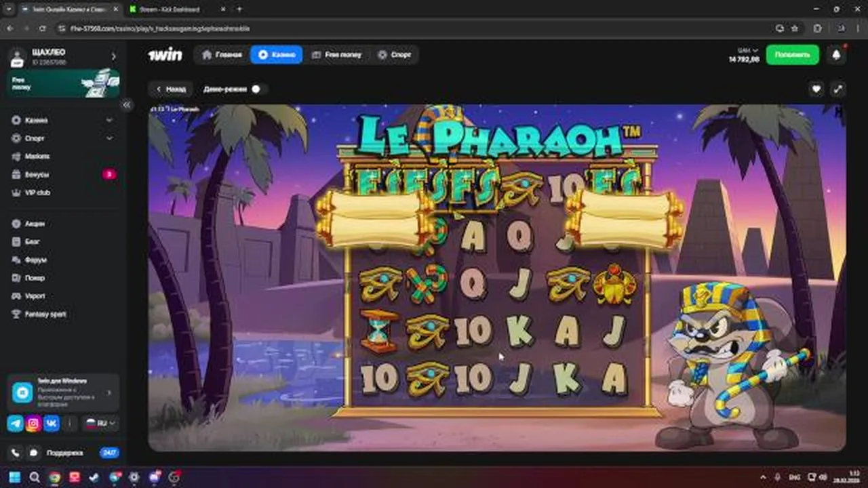868x488 pixels.
Task: Select the Казино top nav tab
Action: point(277,55)
